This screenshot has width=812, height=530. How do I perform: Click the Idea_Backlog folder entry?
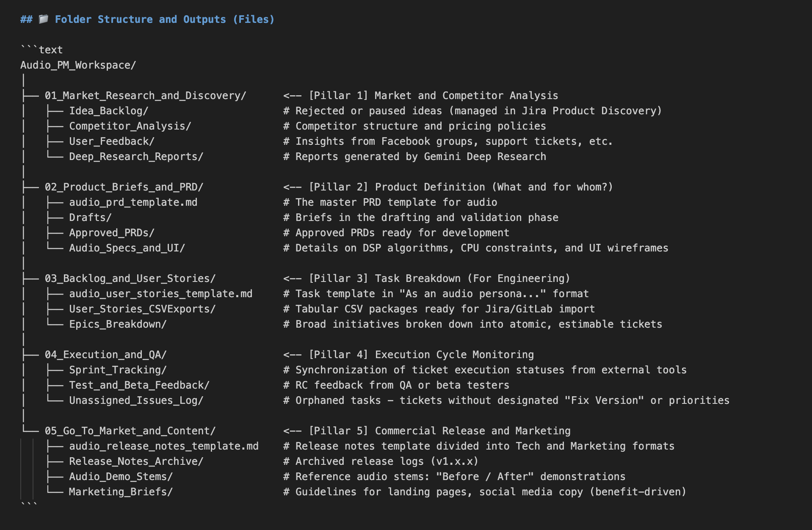point(108,111)
